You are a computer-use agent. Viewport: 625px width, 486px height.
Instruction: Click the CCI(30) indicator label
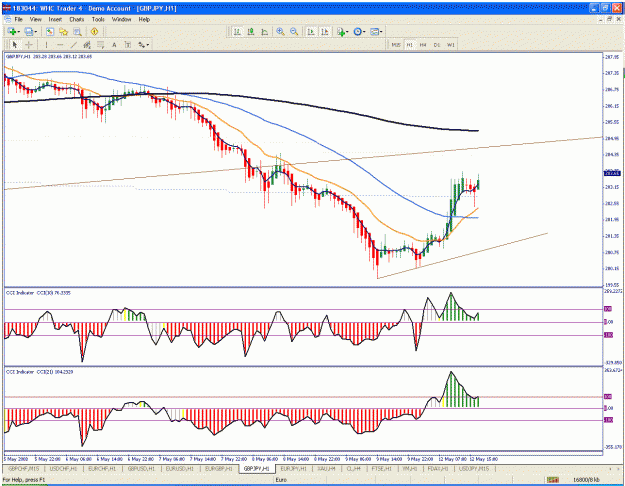pyautogui.click(x=38, y=293)
